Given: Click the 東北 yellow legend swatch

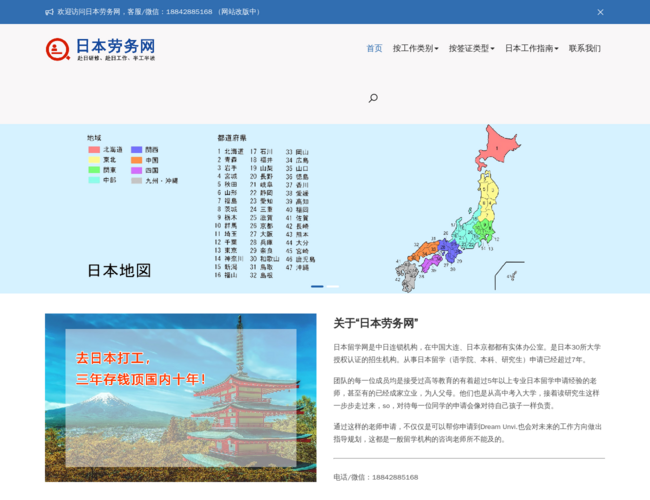Looking at the screenshot, I should [94, 160].
